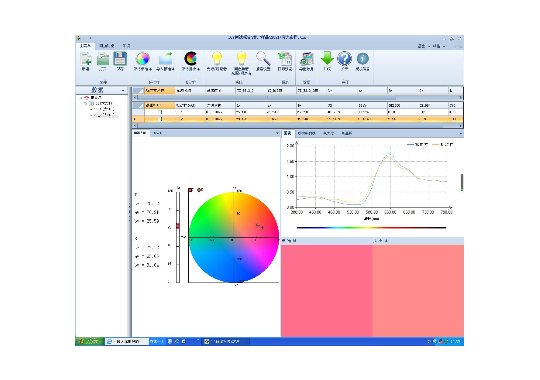This screenshot has width=540, height=380.
Task: Open the data panel header dropdown arrow
Action: pyautogui.click(x=123, y=91)
